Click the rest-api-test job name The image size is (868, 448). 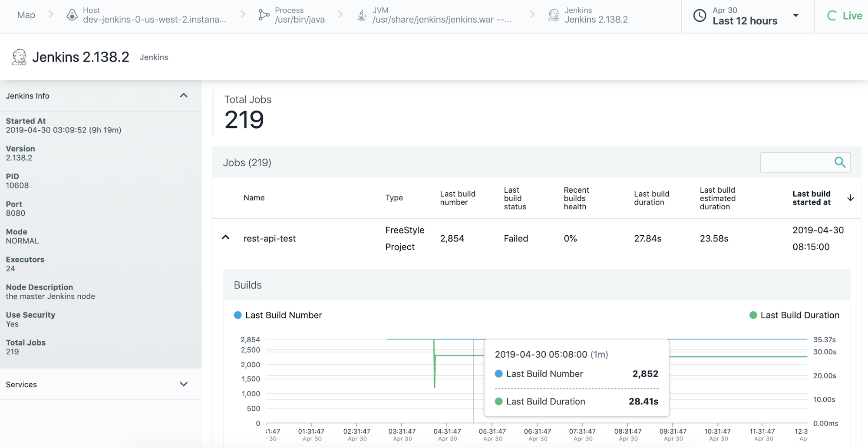coord(270,238)
